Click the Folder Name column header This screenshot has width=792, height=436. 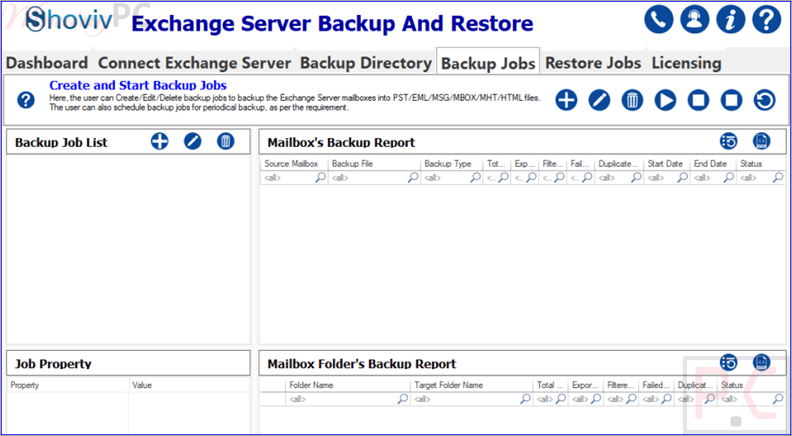348,385
